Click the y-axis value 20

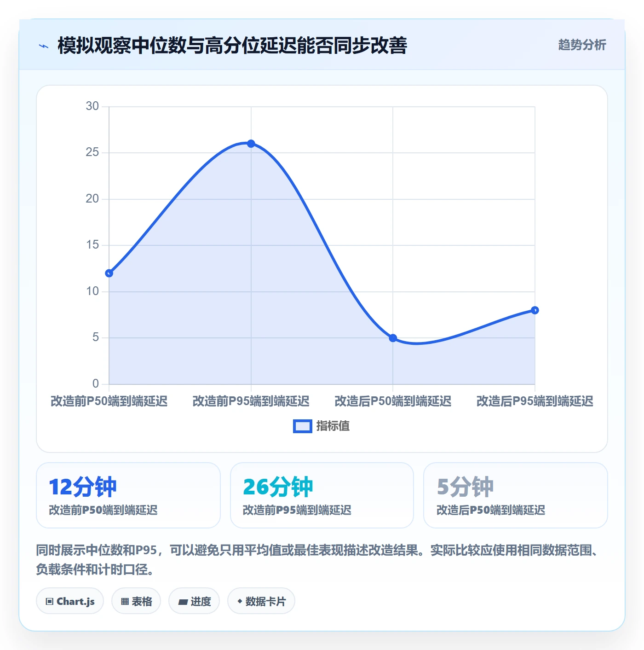(x=92, y=199)
